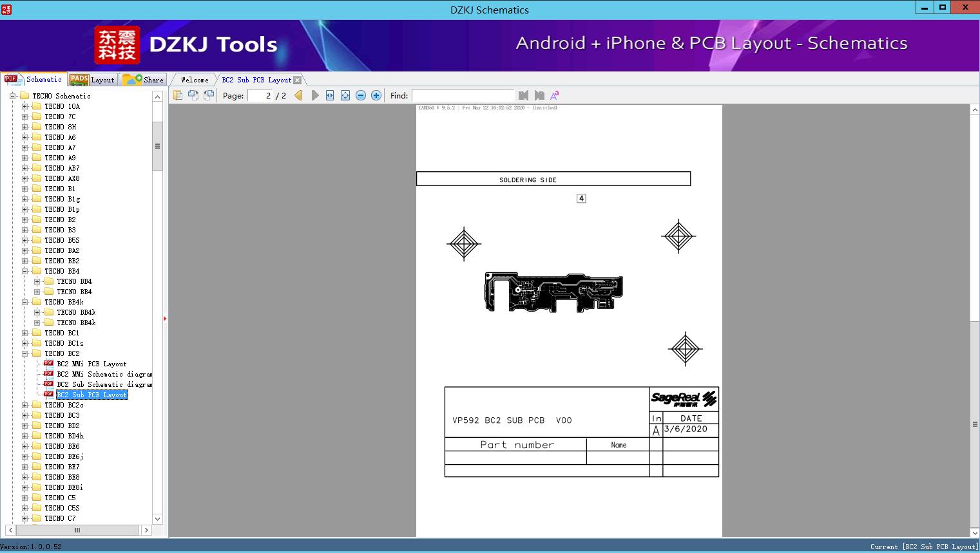Expand the TECNO AX8 folder
Image resolution: width=980 pixels, height=553 pixels.
point(24,178)
